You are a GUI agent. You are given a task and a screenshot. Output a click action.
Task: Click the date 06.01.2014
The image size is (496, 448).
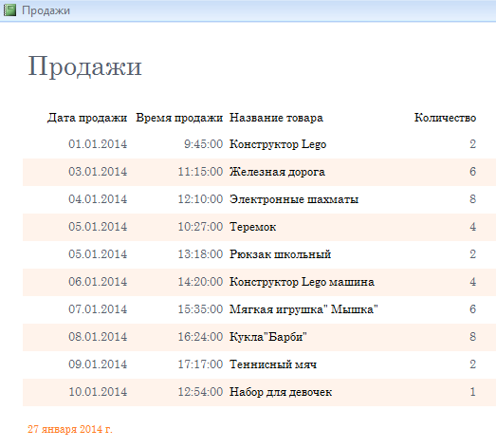coord(98,282)
